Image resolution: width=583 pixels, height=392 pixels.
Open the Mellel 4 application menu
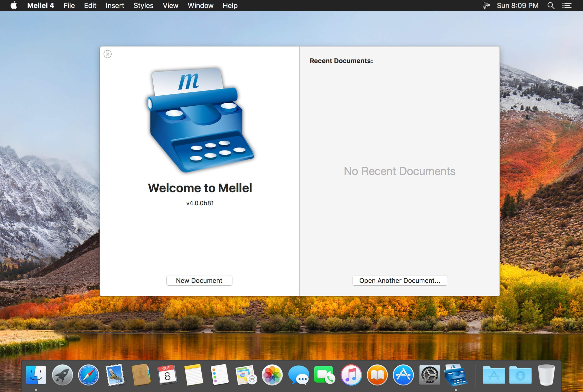41,6
